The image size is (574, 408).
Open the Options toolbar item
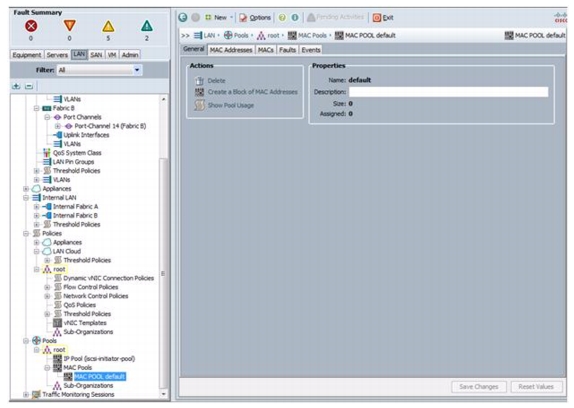click(x=255, y=17)
